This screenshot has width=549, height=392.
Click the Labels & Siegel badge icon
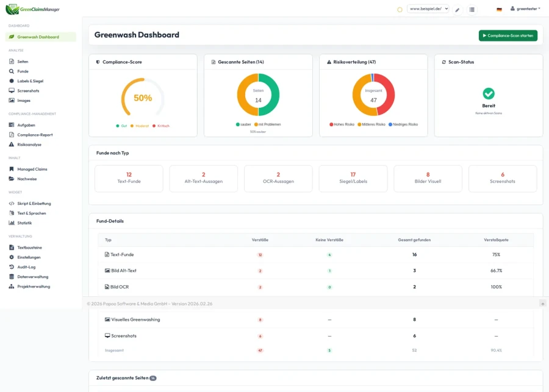tap(12, 81)
